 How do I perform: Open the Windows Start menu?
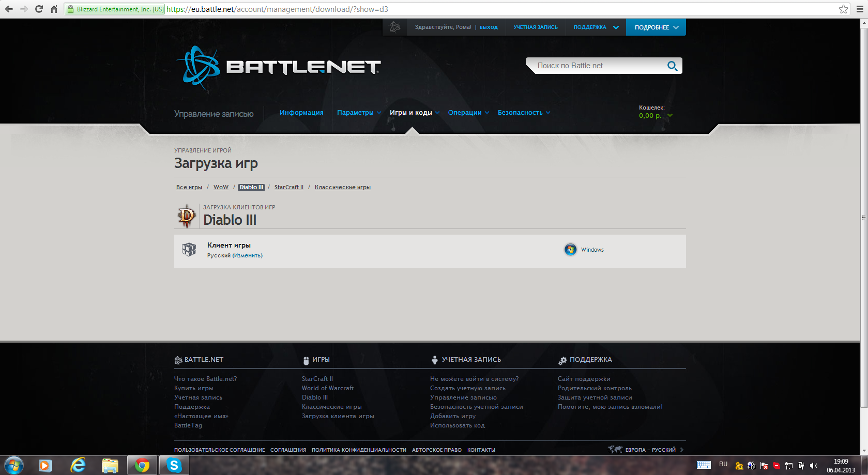14,465
